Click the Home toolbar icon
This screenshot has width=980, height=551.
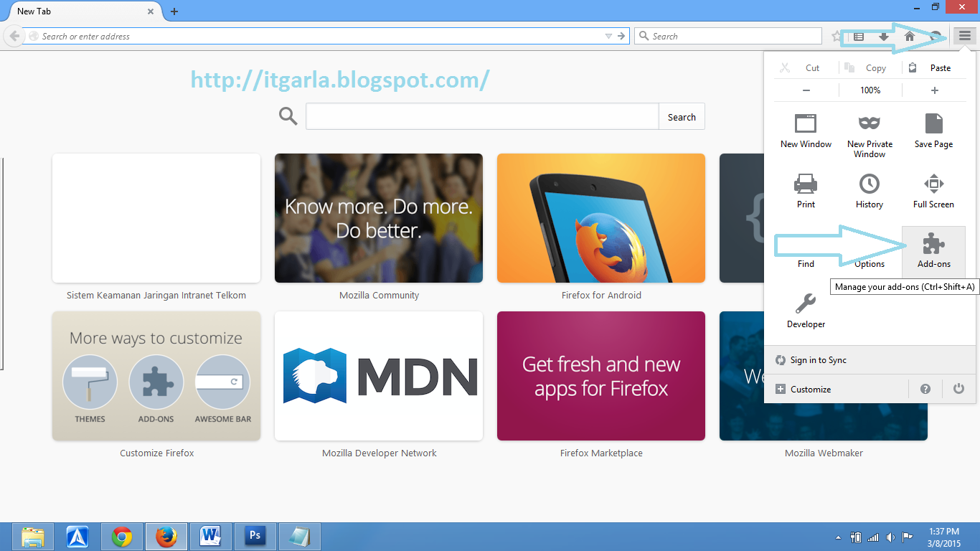click(x=909, y=36)
